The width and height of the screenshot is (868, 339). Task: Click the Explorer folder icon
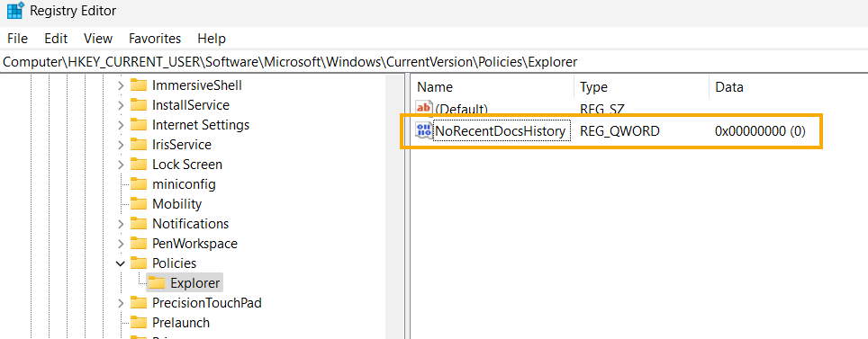[157, 282]
